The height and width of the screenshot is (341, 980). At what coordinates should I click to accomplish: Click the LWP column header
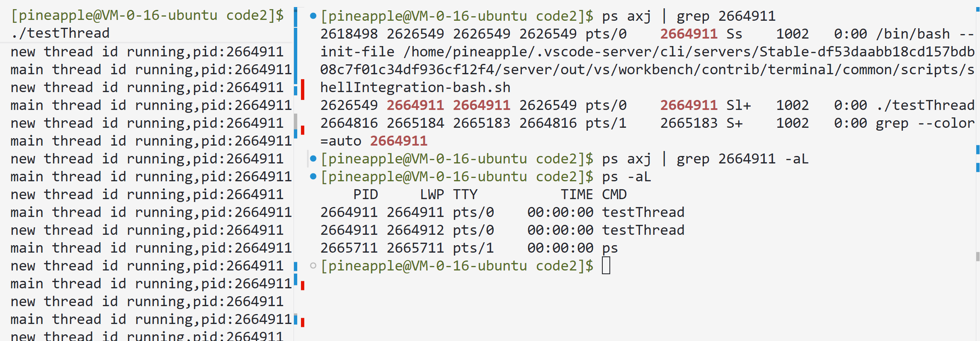pyautogui.click(x=432, y=195)
